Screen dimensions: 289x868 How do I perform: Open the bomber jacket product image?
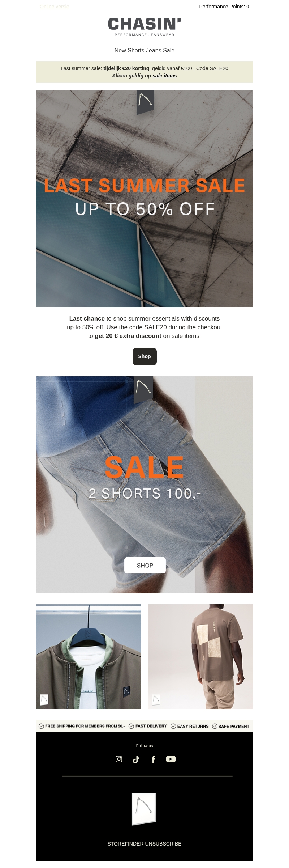pos(89,656)
